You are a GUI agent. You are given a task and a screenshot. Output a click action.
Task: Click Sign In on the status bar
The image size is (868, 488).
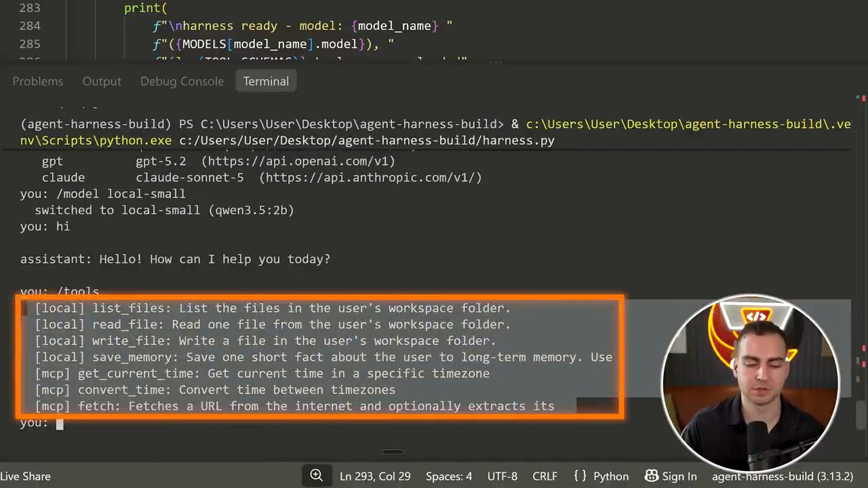671,476
